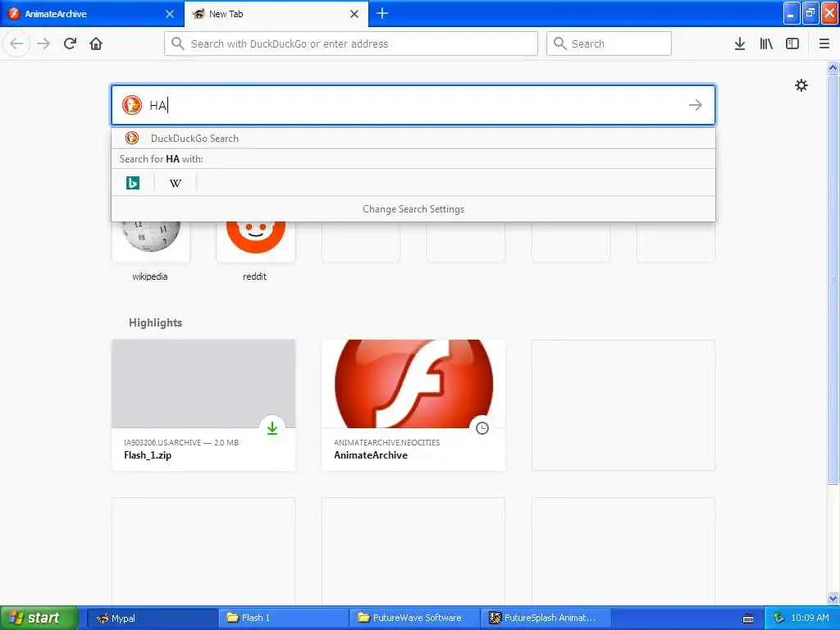Click DuckDuckGo logo in page search box
This screenshot has width=840, height=630.
[x=132, y=105]
